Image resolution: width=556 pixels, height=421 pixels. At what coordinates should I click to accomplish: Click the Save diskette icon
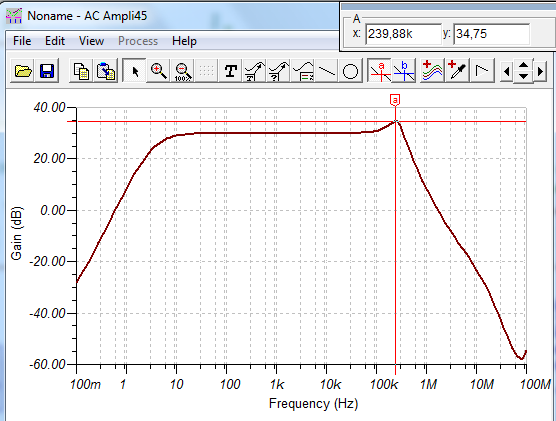pos(46,71)
